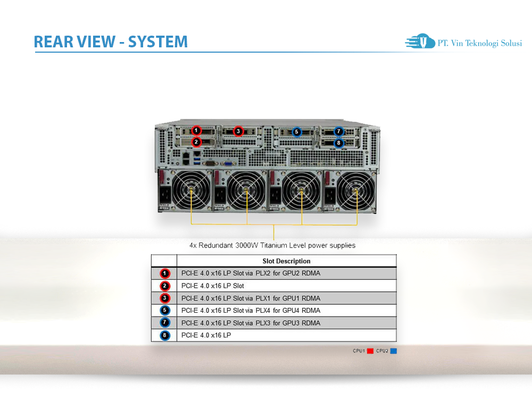Click the PLX4 for GPU4 RDMA row
Viewport: 532px width, 399px height.
tap(273, 310)
